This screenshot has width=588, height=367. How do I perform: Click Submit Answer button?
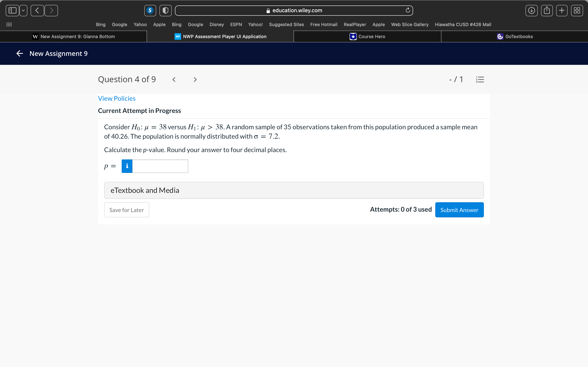pos(459,210)
